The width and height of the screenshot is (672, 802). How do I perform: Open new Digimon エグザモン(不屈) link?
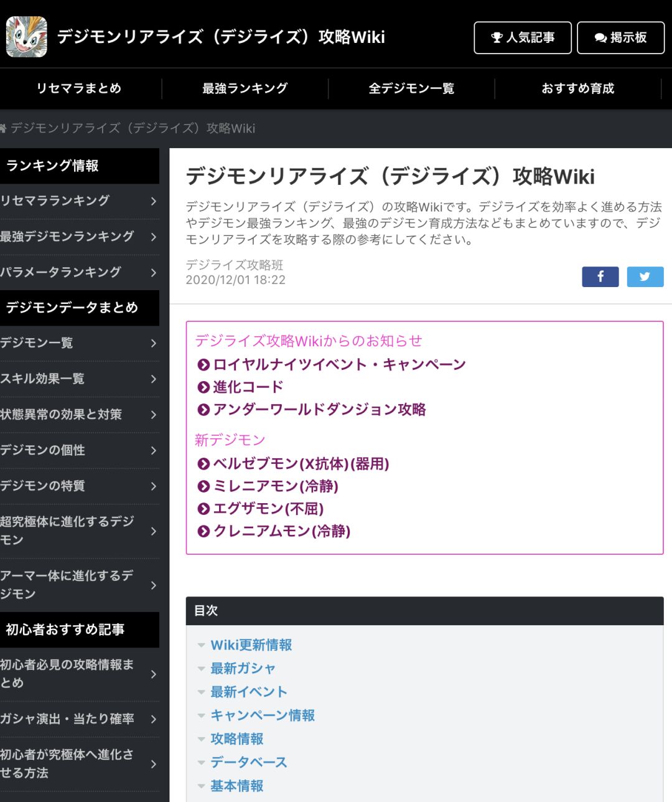coord(268,509)
